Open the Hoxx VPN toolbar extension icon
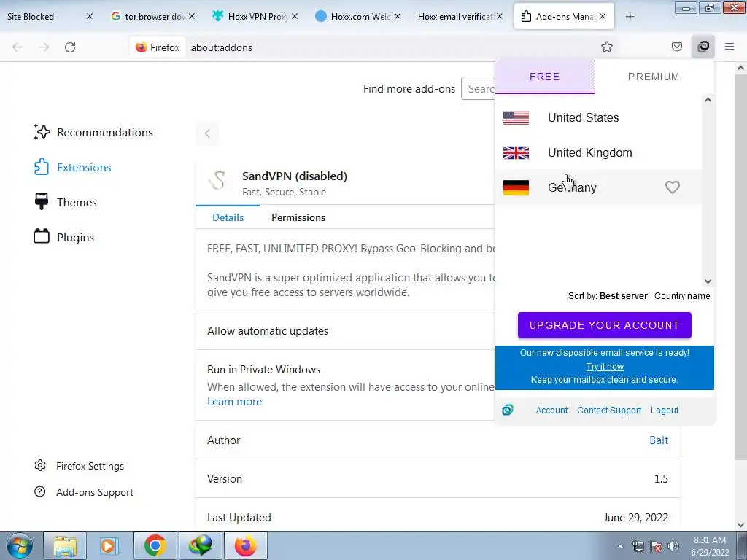The width and height of the screenshot is (747, 560). pos(703,47)
